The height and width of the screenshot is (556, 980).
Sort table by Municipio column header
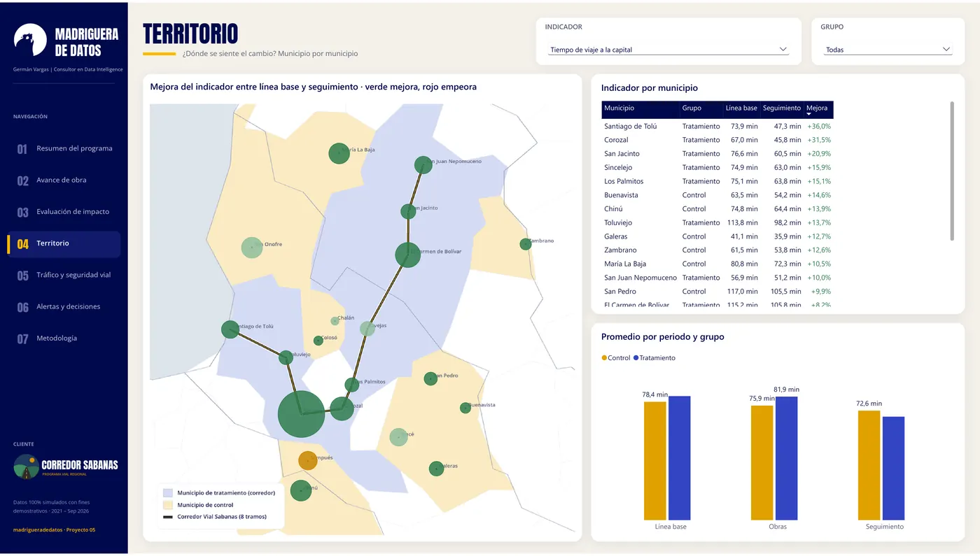click(x=640, y=108)
